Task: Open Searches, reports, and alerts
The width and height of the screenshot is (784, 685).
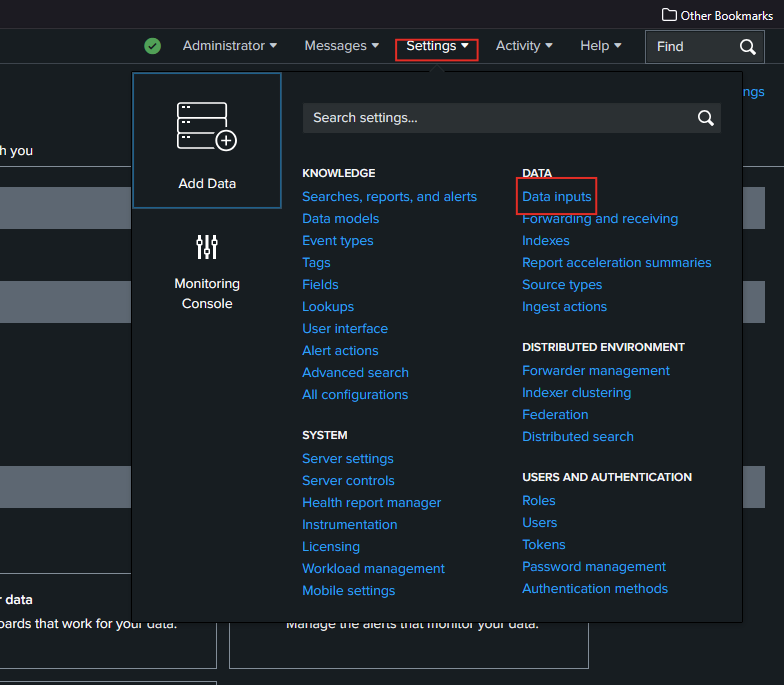Action: click(x=389, y=196)
